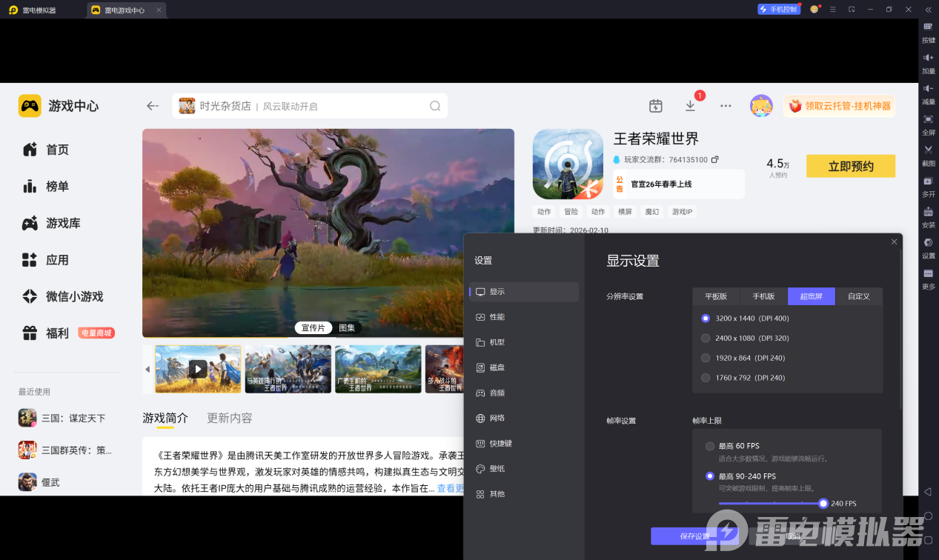This screenshot has width=939, height=560.
Task: Collapse the right sidebar with double-chevron
Action: 928,10
